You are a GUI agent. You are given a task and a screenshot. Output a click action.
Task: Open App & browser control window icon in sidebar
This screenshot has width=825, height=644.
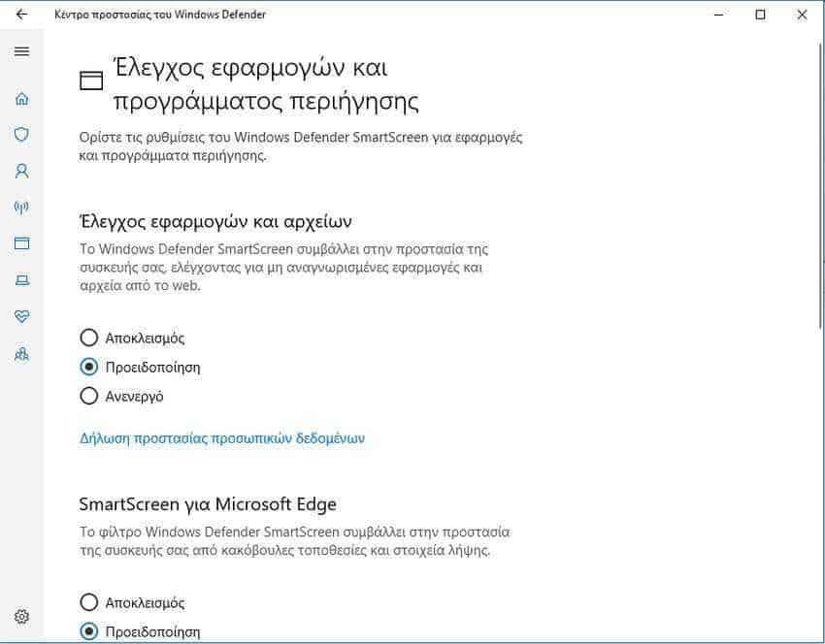tap(21, 242)
